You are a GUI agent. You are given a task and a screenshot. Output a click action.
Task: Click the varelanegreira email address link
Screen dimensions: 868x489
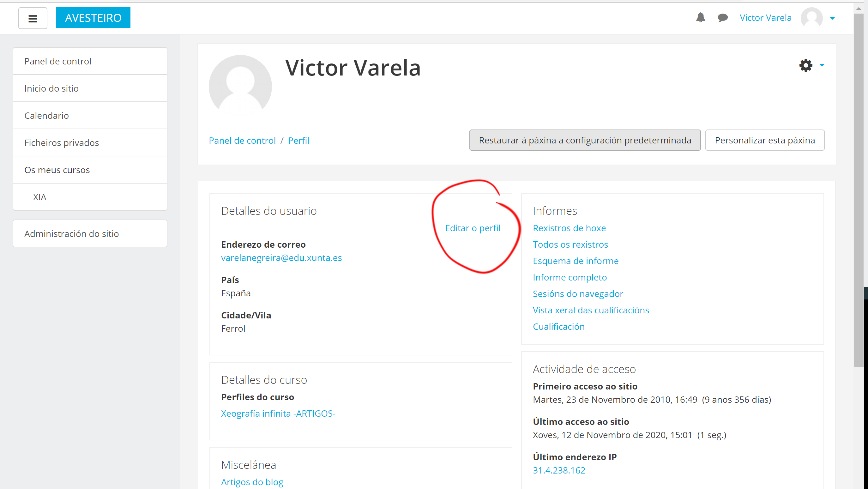point(281,258)
